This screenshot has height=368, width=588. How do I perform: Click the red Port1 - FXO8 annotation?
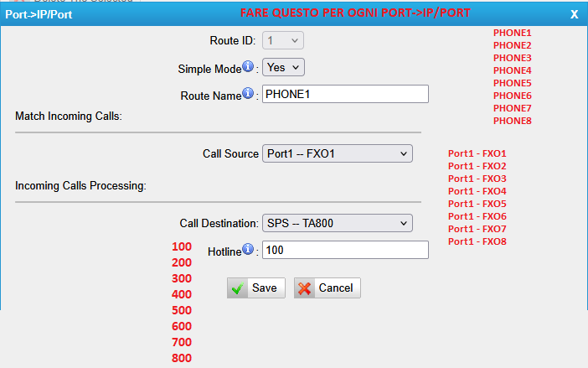(477, 241)
